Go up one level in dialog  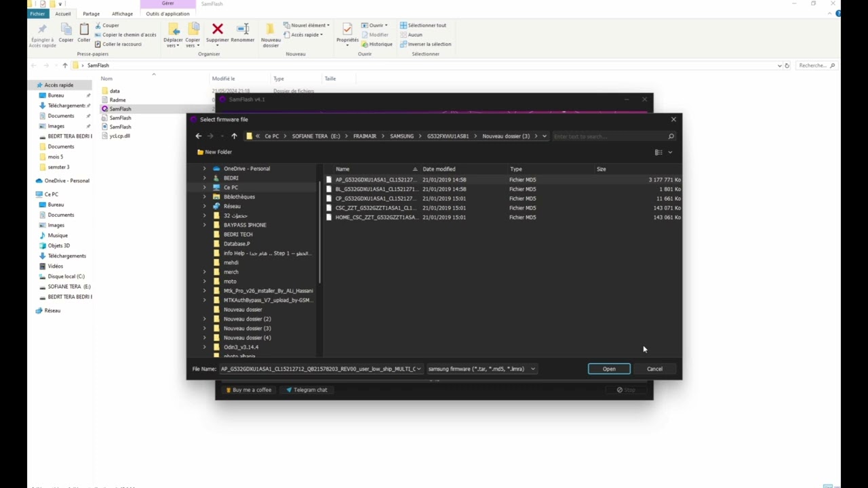click(234, 136)
